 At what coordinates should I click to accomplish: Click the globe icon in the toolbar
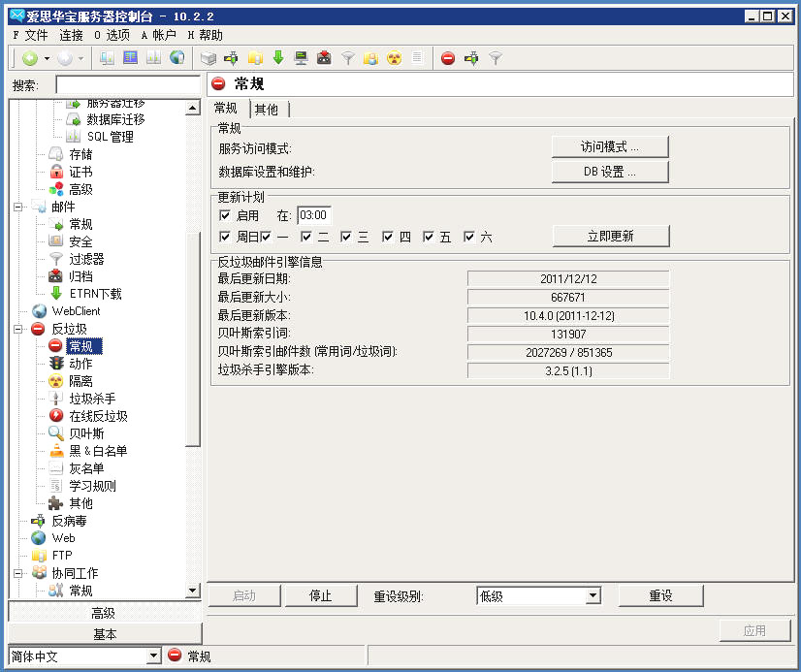tap(177, 58)
